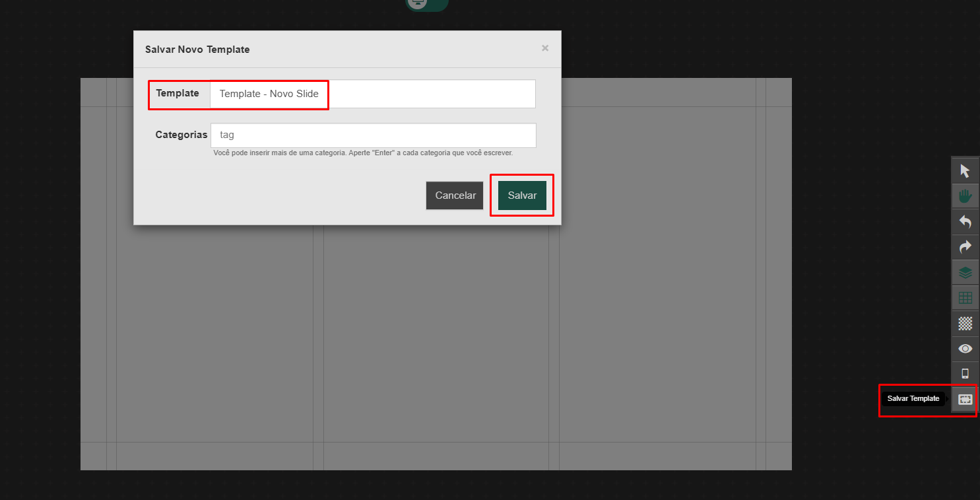This screenshot has height=500, width=980.
Task: Click the mobile phone preview icon
Action: (x=965, y=374)
